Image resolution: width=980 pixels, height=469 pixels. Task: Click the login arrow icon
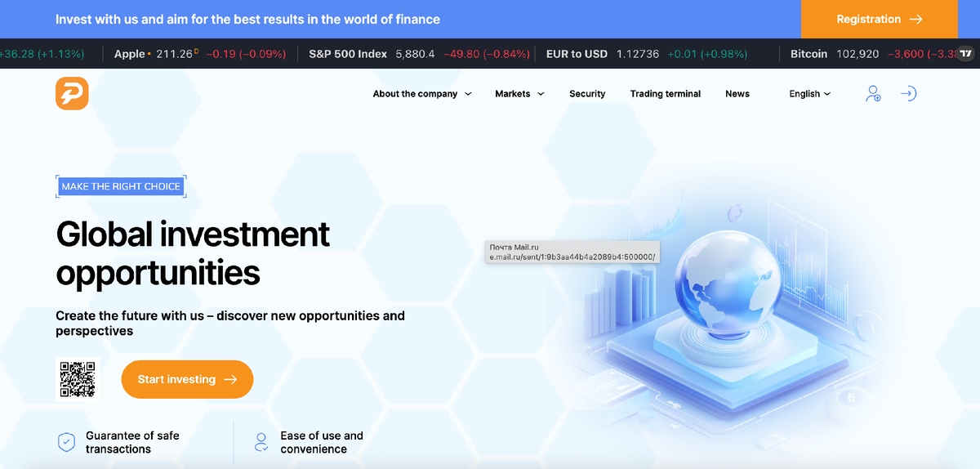(x=908, y=94)
